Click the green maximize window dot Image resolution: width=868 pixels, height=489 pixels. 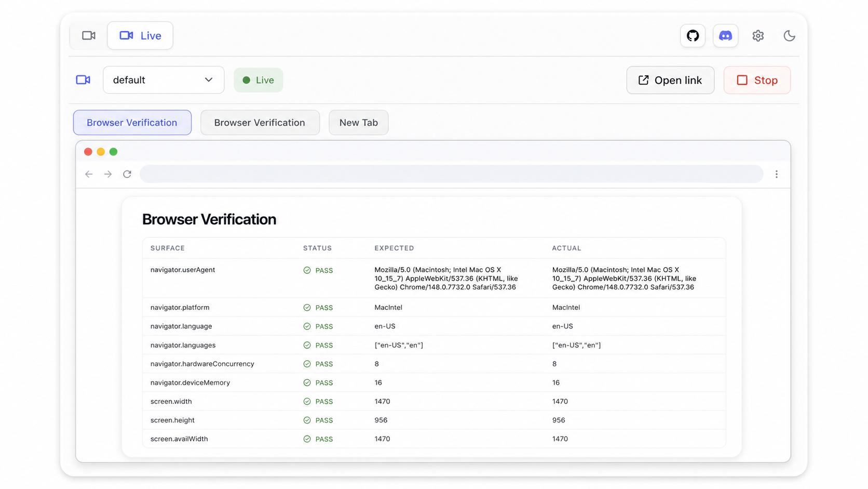113,152
